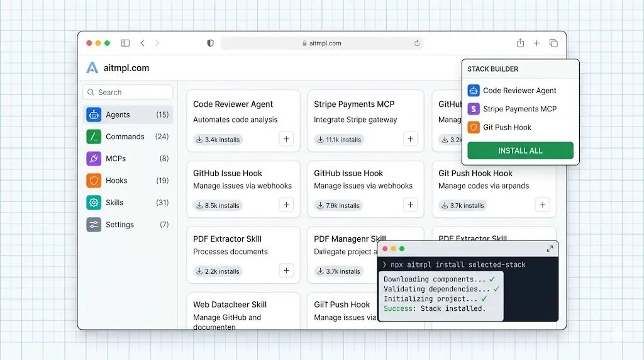Add Git Push Hook Hook with its plus button
This screenshot has width=644, height=360.
click(x=543, y=205)
